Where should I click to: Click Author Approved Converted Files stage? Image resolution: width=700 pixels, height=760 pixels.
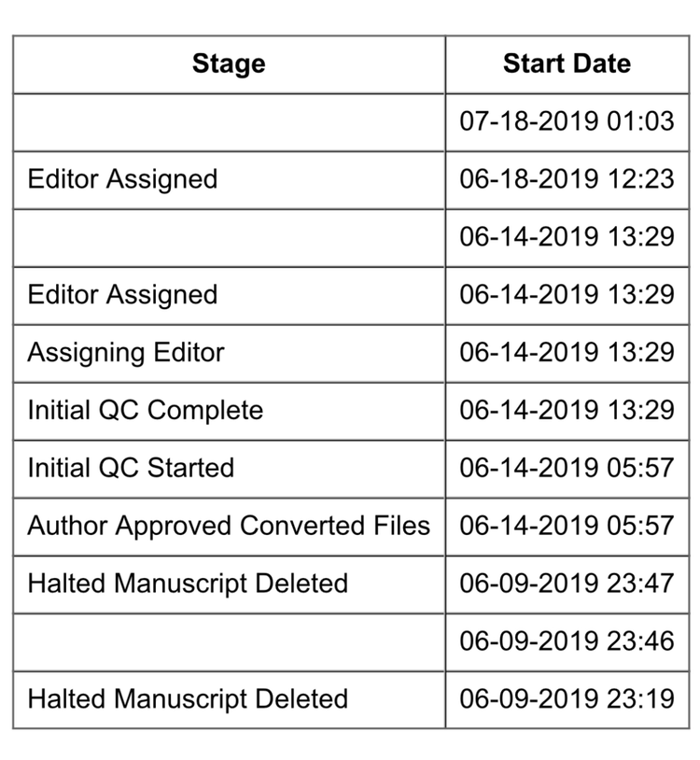tap(229, 526)
